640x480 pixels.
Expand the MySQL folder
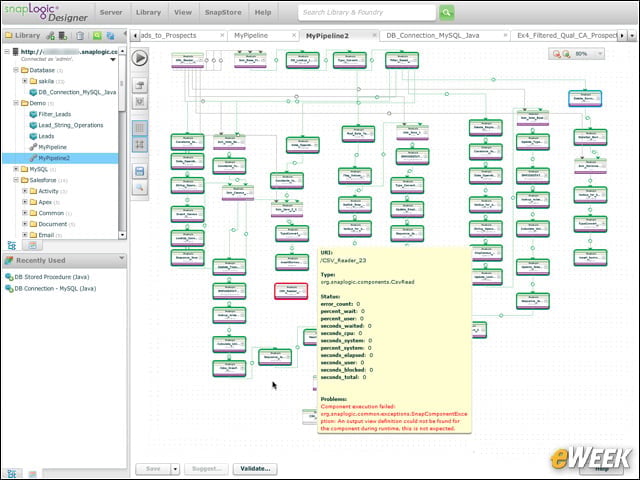pos(16,169)
